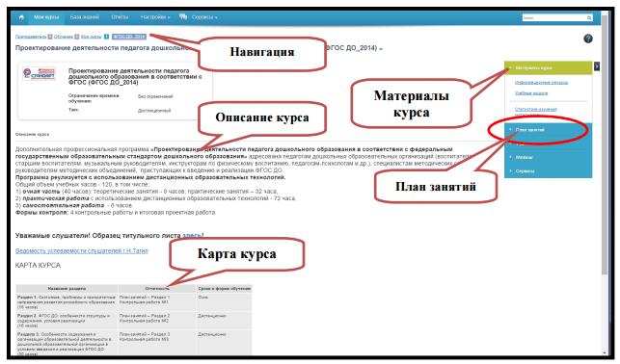The image size is (620, 364).
Task: Collapse the Материалы курса section header
Action: pos(548,68)
